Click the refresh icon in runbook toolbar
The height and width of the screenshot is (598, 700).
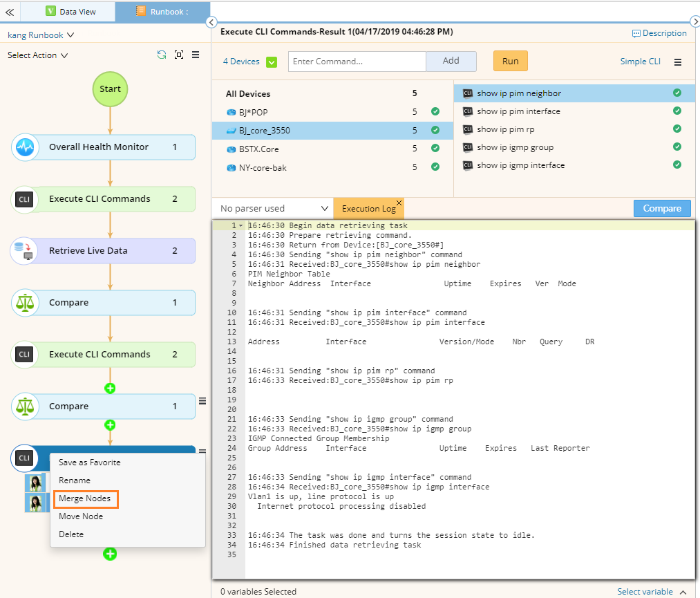[x=162, y=55]
